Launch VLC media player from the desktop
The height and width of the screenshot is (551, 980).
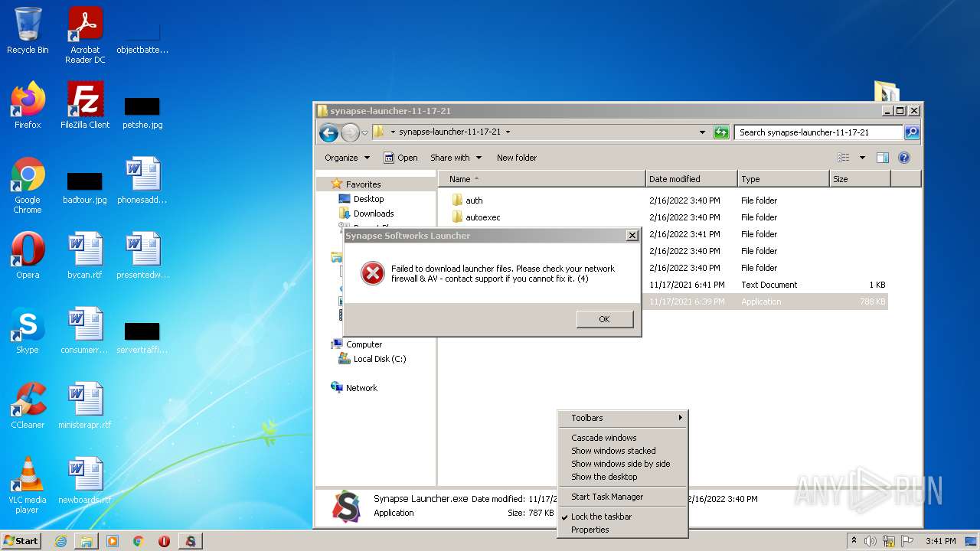click(x=28, y=485)
